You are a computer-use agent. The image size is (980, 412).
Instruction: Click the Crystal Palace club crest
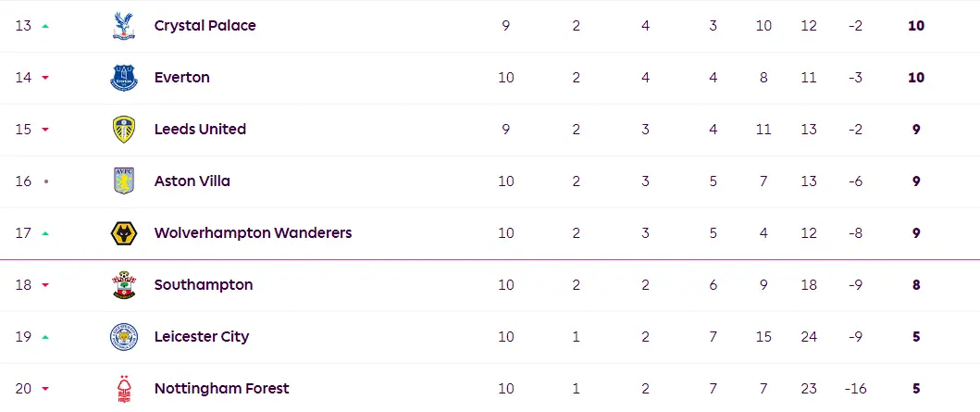(123, 26)
